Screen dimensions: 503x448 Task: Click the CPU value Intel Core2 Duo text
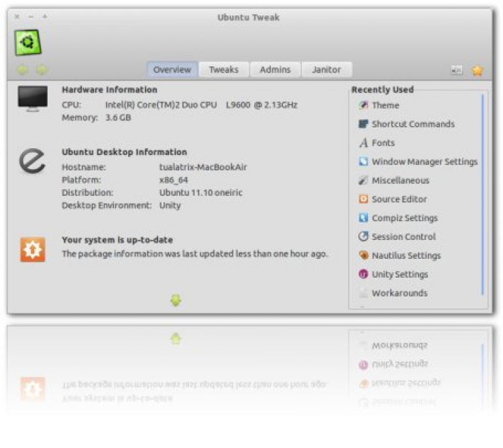201,105
